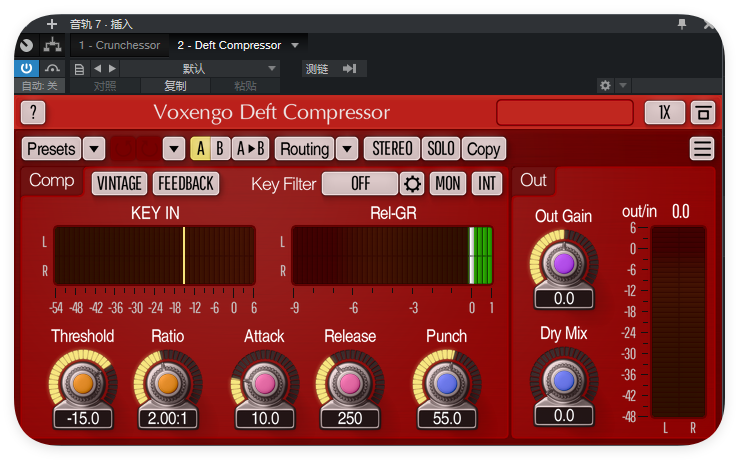Go to previous preset arrow
Image resolution: width=739 pixels, height=460 pixels.
pos(98,68)
